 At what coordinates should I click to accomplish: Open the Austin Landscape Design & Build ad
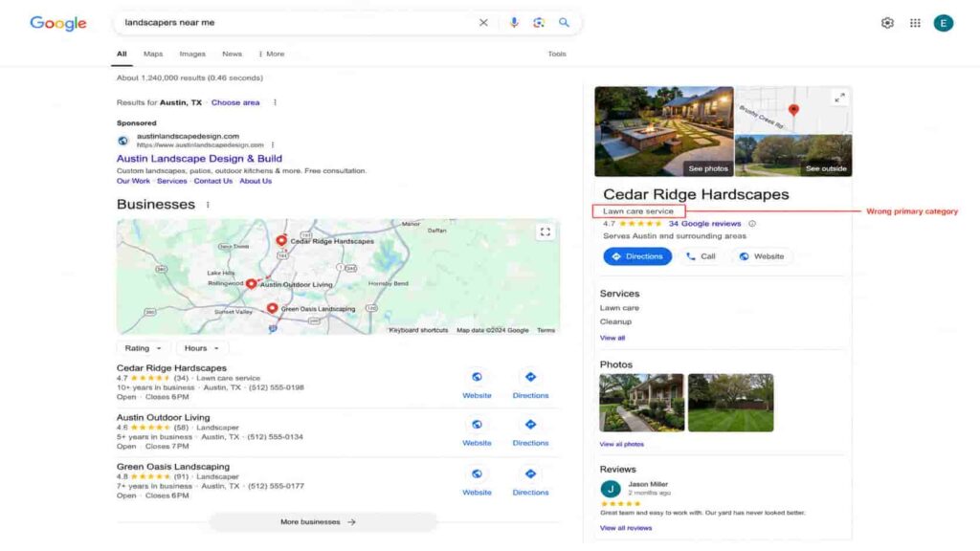[199, 159]
